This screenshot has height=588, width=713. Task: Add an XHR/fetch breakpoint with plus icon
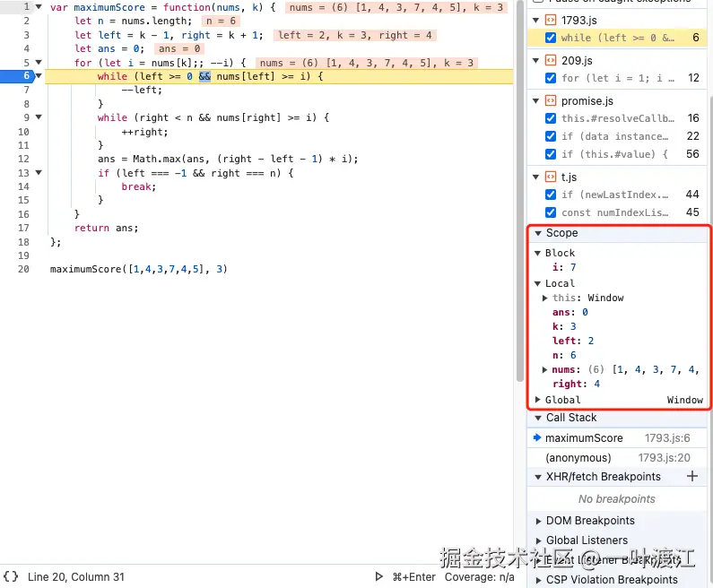coord(692,476)
